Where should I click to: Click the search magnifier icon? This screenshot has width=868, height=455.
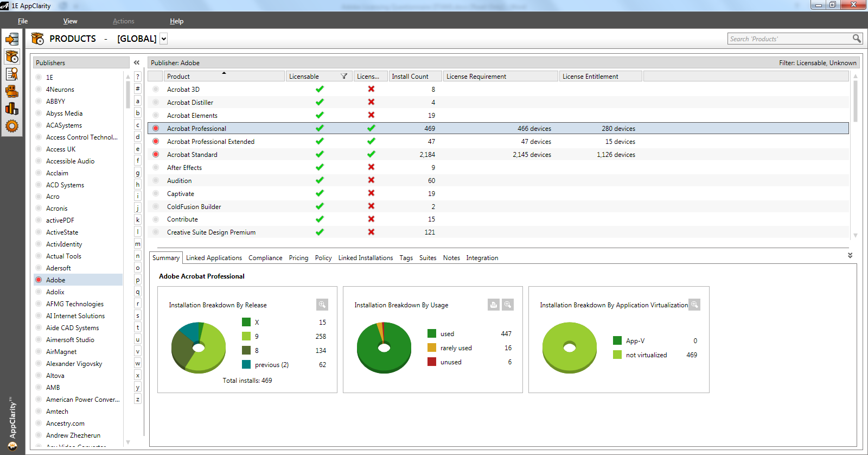(857, 39)
